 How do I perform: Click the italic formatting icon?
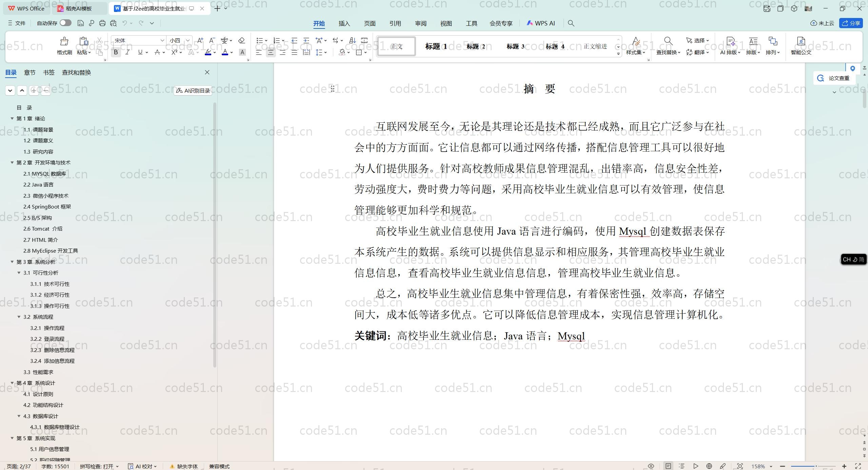pyautogui.click(x=127, y=52)
